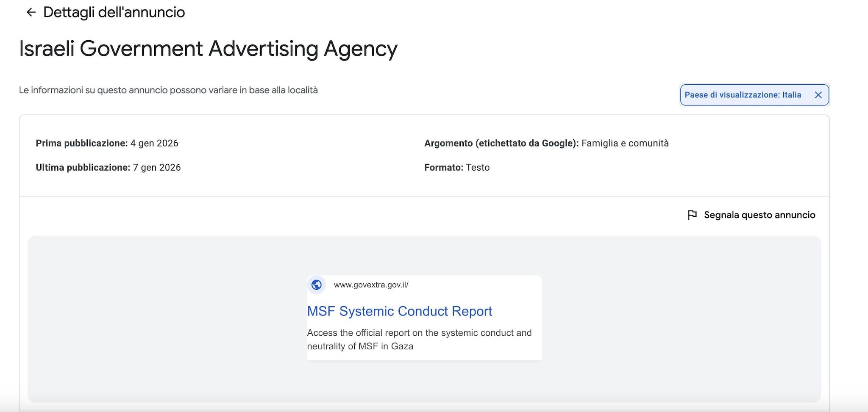Click the flag icon beside Segnala questo annuncio
868x412 pixels.
693,215
